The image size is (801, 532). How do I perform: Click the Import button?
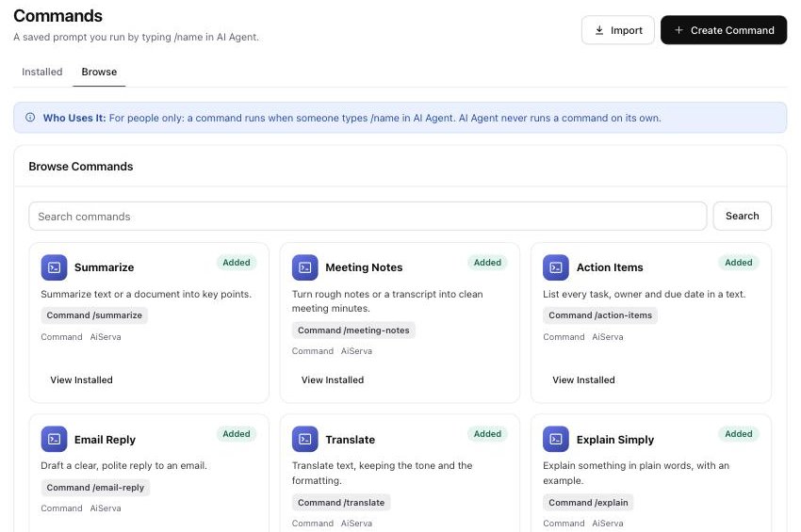pos(618,30)
